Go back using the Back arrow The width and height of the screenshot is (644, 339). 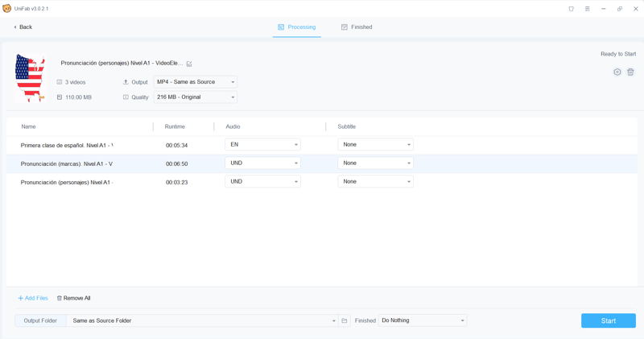23,27
